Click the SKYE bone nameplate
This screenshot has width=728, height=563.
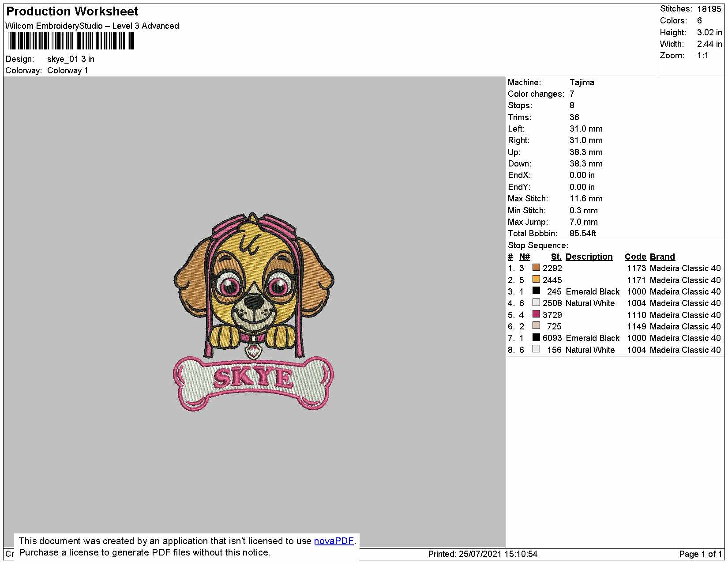click(x=253, y=383)
